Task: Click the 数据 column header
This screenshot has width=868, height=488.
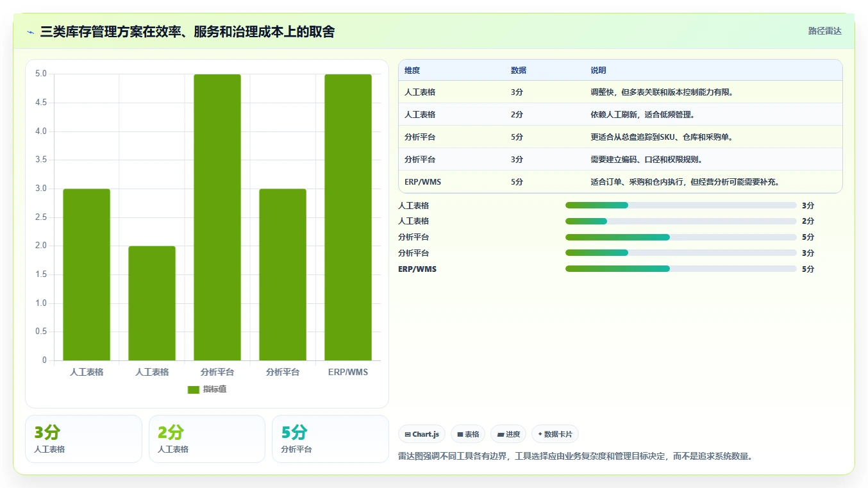Action: tap(519, 71)
